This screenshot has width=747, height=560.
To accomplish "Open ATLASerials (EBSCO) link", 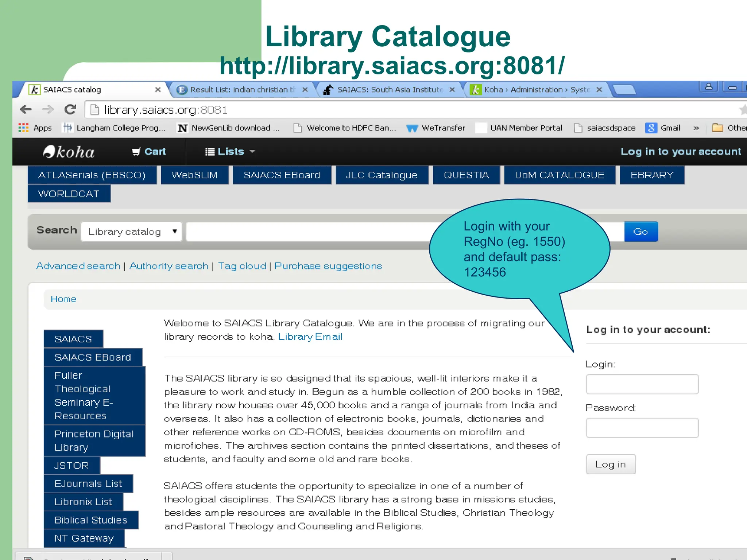I will (x=92, y=175).
